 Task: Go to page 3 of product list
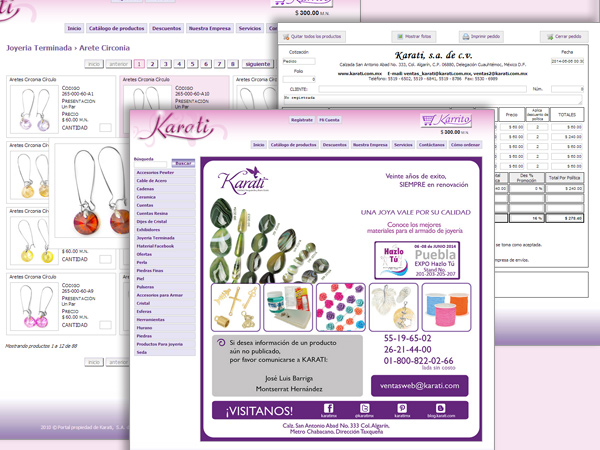166,63
